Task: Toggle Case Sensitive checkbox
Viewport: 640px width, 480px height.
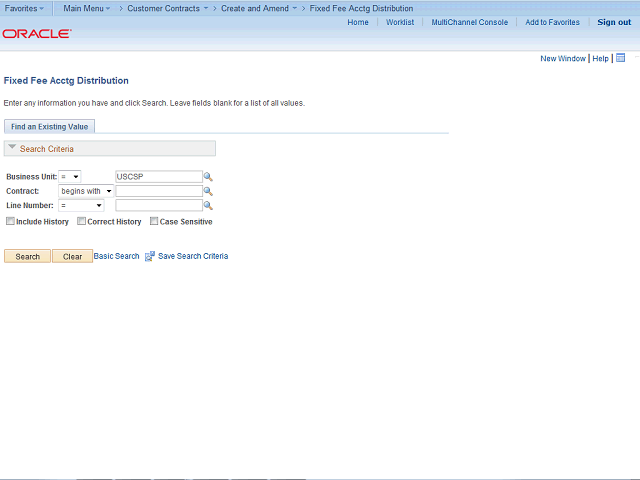Action: (154, 221)
